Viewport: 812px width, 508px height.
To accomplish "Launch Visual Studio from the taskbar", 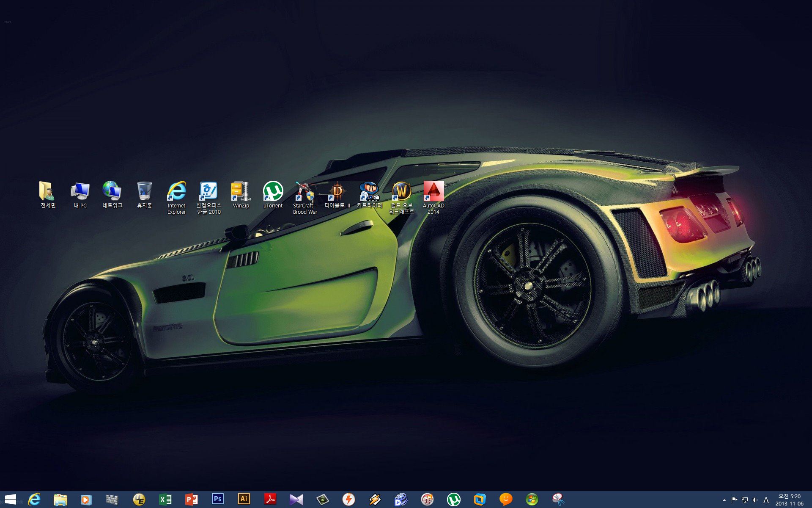I will [296, 500].
